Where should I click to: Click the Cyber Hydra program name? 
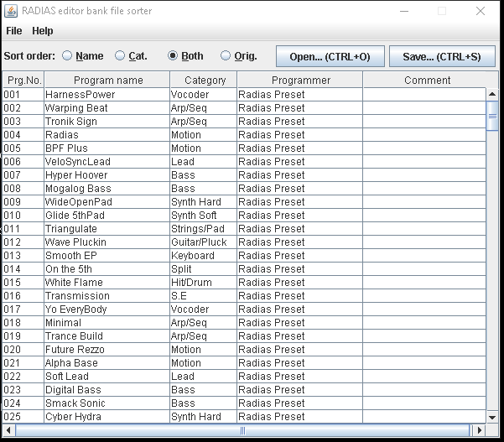107,417
